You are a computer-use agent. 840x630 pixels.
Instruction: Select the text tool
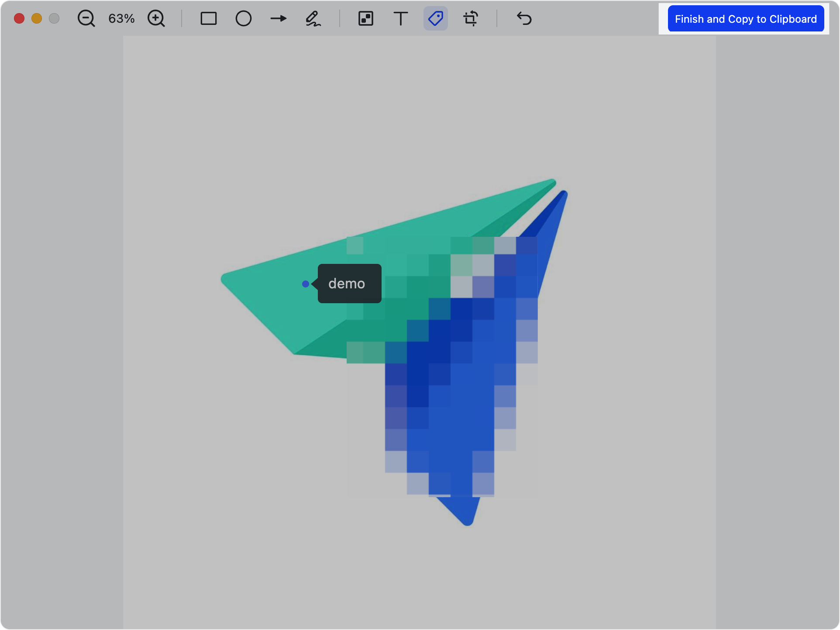click(400, 19)
